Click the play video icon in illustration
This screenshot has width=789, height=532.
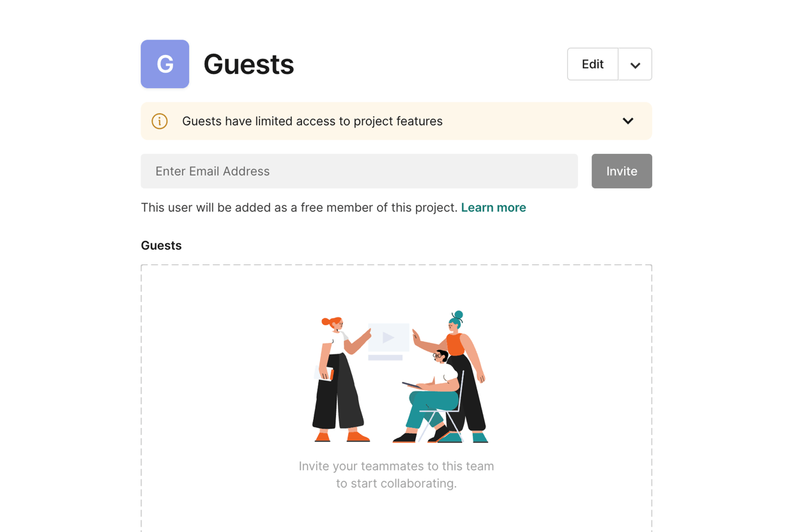pos(388,337)
